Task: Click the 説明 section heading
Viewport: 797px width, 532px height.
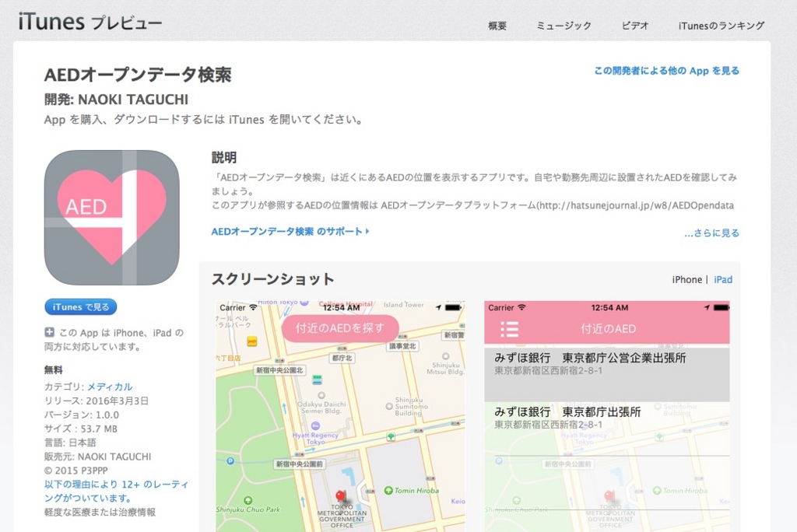Action: (x=223, y=158)
